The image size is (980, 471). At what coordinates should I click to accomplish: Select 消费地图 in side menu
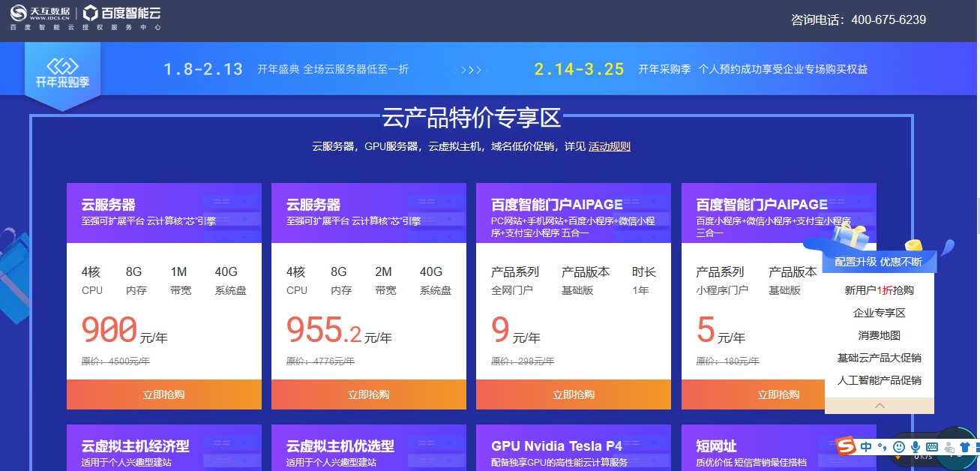[x=880, y=335]
